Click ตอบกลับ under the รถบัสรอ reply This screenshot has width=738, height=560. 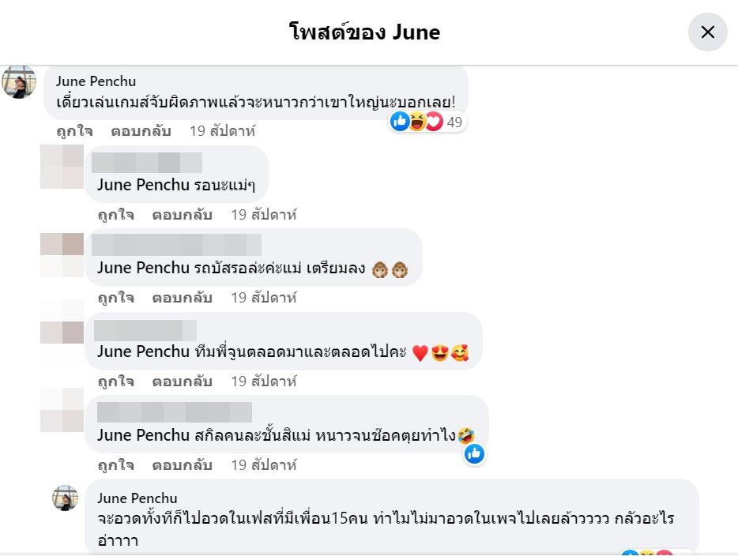pos(182,298)
